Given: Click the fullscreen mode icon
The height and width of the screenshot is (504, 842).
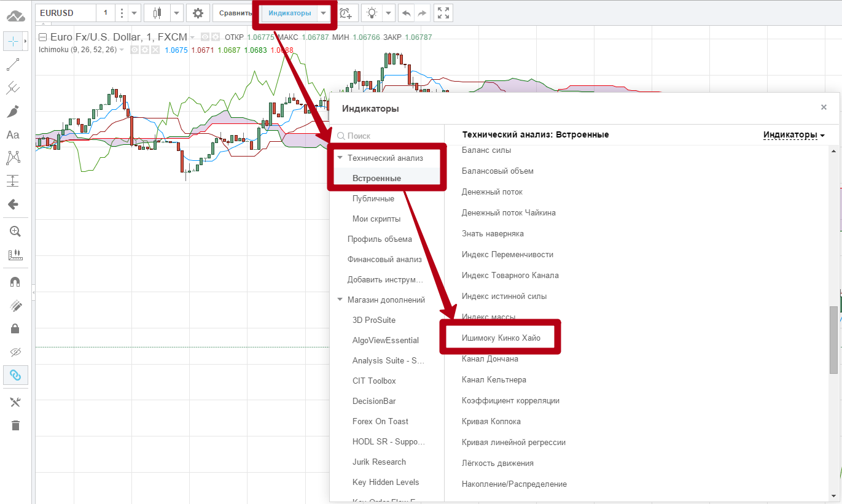Looking at the screenshot, I should tap(443, 13).
